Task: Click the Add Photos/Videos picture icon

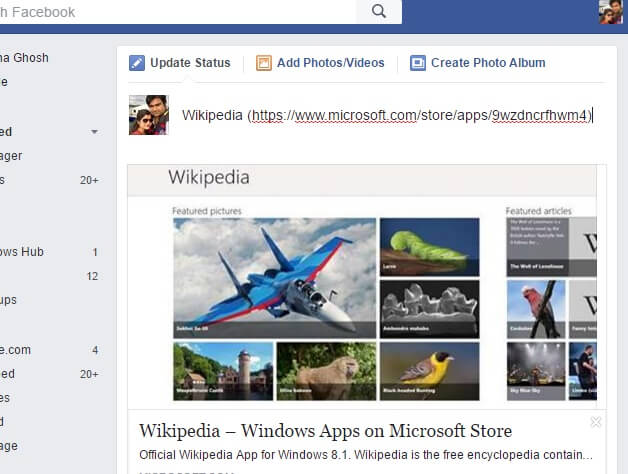Action: click(x=264, y=63)
